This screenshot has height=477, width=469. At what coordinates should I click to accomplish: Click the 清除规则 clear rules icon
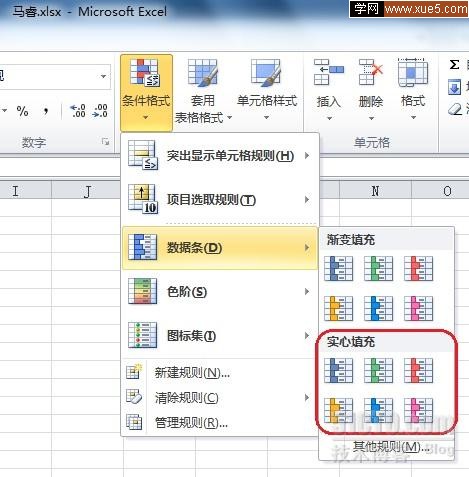click(x=134, y=397)
